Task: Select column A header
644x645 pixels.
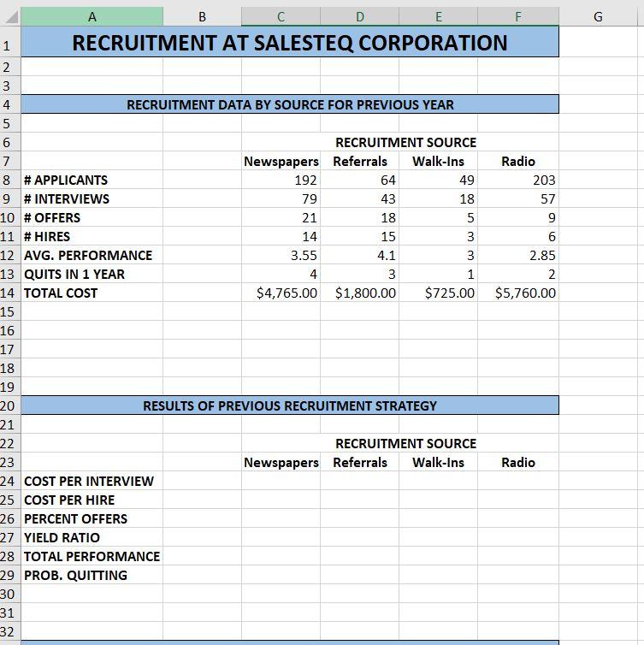Action: pos(92,17)
